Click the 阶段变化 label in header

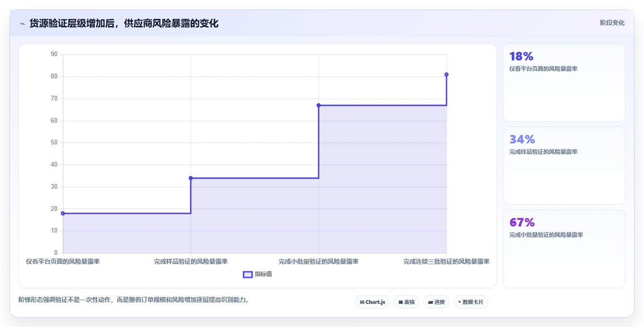click(x=612, y=23)
